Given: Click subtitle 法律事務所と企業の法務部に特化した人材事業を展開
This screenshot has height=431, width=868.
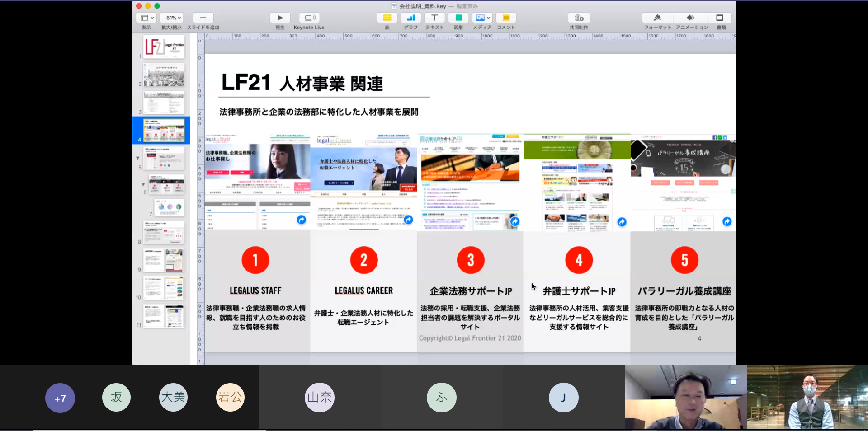Looking at the screenshot, I should click(x=319, y=112).
